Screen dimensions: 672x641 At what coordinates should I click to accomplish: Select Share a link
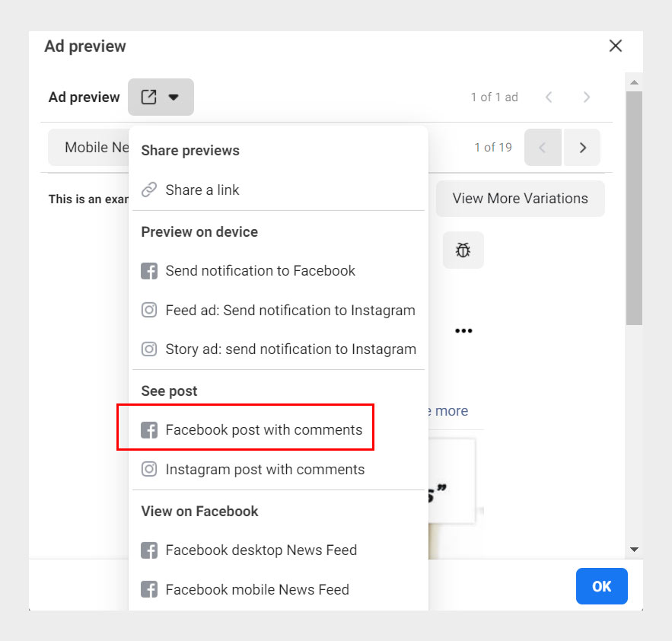pos(279,190)
